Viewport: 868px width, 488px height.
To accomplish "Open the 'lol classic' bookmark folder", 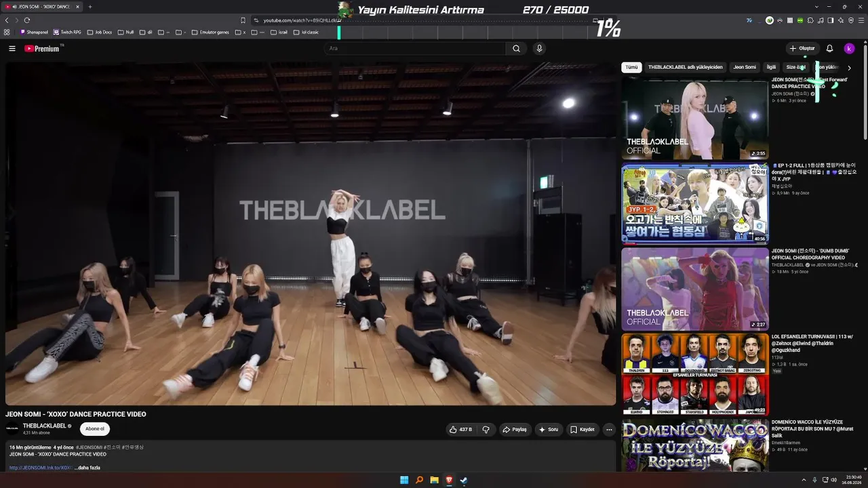I will tap(307, 32).
